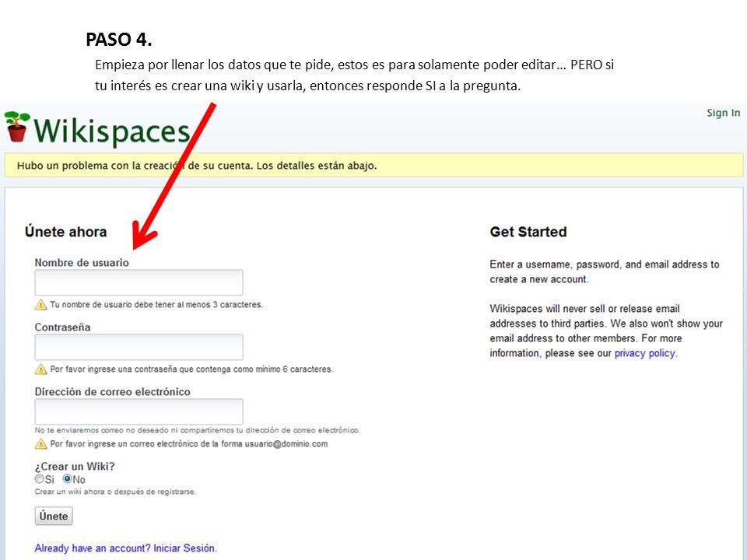Open the Sign In link
Screen dimensions: 747x560
pos(723,113)
